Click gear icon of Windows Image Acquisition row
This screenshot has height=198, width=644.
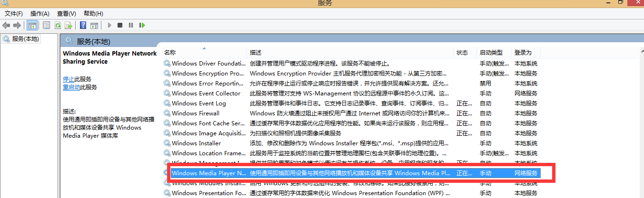[x=167, y=133]
